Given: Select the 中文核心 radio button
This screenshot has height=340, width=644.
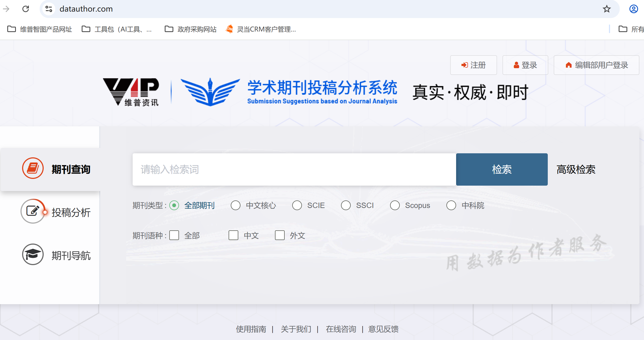Looking at the screenshot, I should click(x=236, y=205).
